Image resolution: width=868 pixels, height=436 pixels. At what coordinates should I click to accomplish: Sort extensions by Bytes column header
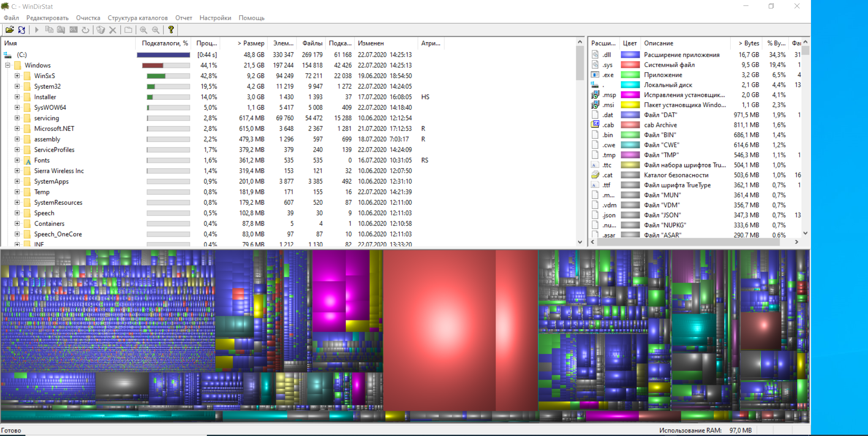[747, 43]
